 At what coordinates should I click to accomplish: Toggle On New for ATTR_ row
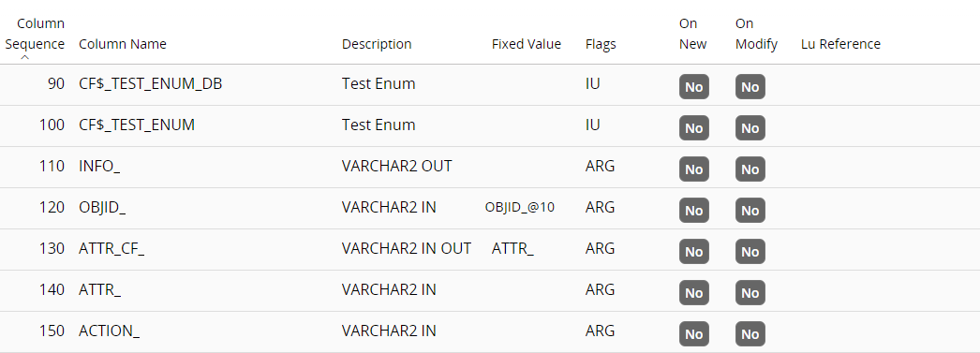(693, 293)
